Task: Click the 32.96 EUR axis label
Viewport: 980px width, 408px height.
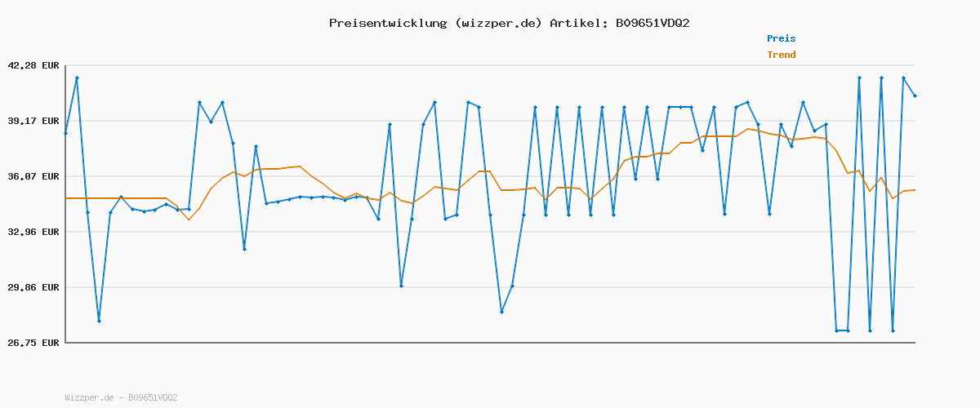Action: point(33,232)
